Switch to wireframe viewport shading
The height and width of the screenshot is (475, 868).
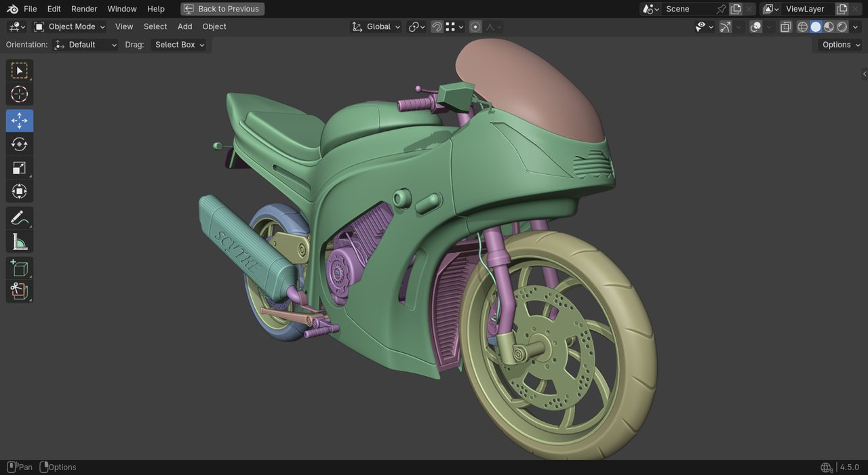(x=803, y=27)
